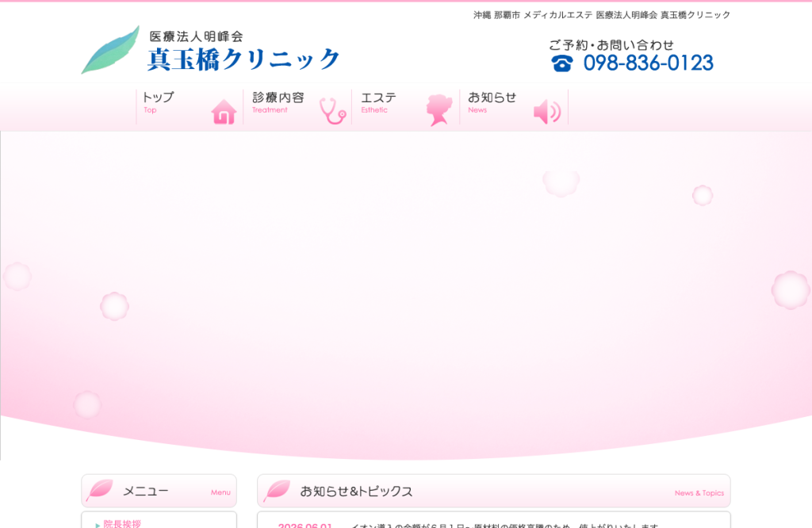
Task: Click the pink speaker icon
Action: point(547,112)
